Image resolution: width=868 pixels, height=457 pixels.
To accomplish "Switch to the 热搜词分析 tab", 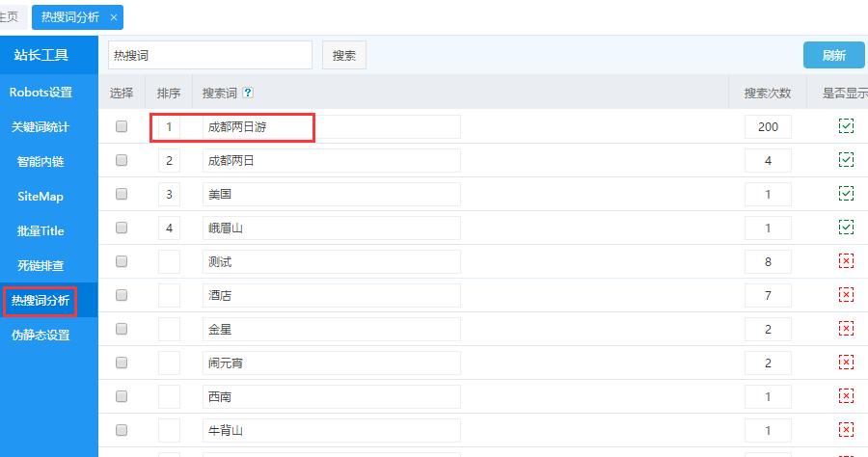I will (69, 17).
